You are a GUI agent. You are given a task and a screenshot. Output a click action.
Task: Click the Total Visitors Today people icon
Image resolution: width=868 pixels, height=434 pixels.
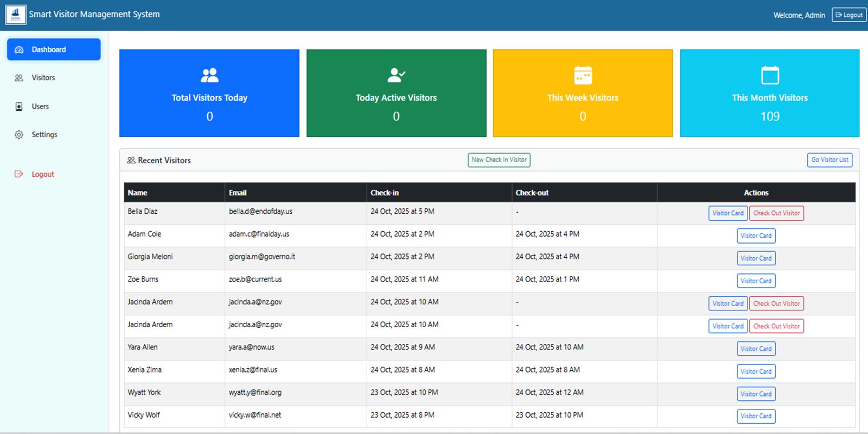[x=209, y=75]
